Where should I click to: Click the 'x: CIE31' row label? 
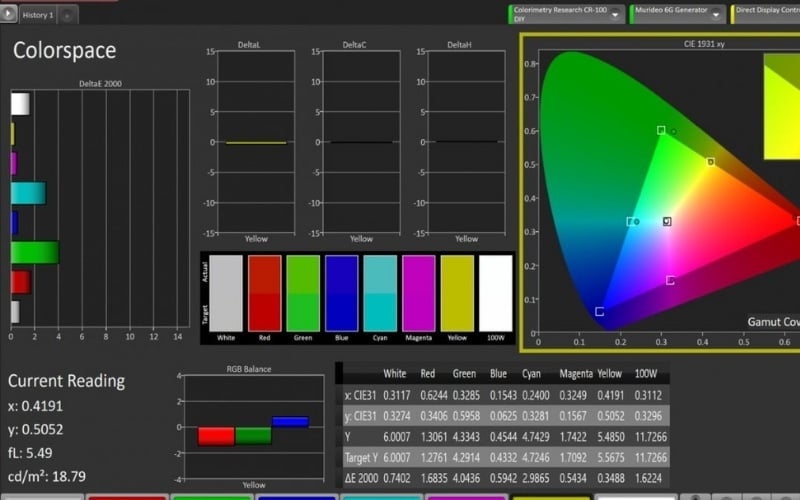360,395
